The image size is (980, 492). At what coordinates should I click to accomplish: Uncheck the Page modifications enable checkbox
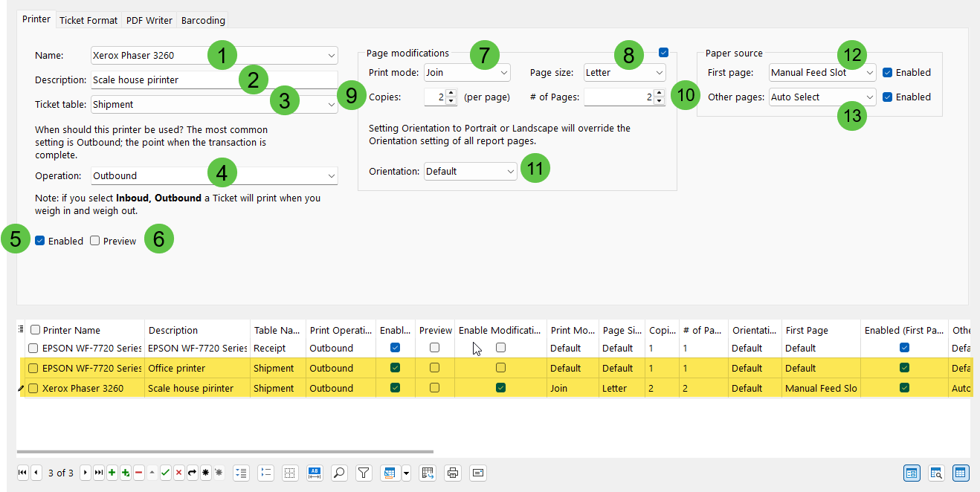[x=663, y=52]
